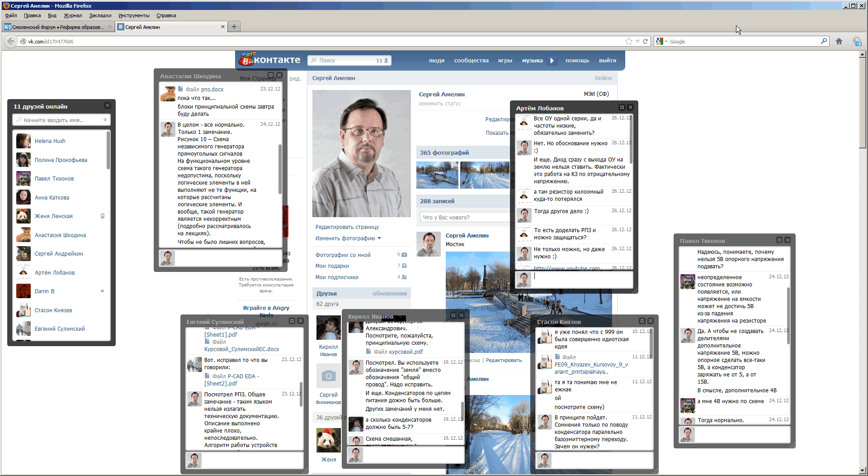This screenshot has width=868, height=476.
Task: Click люди in VK header
Action: tap(436, 60)
